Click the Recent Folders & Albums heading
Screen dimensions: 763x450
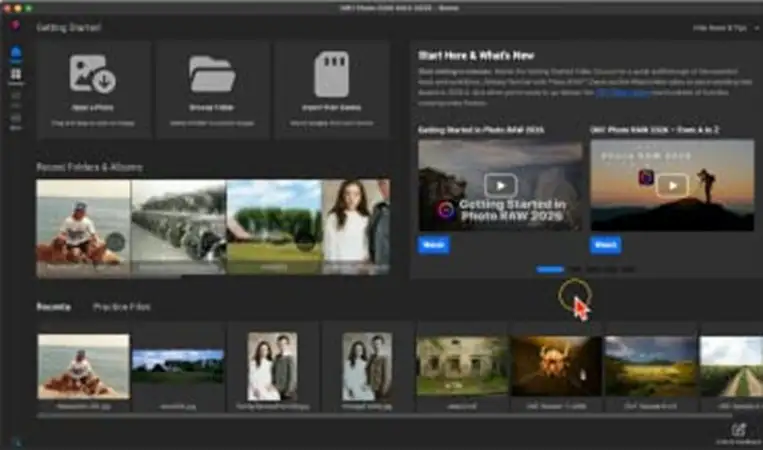point(90,167)
